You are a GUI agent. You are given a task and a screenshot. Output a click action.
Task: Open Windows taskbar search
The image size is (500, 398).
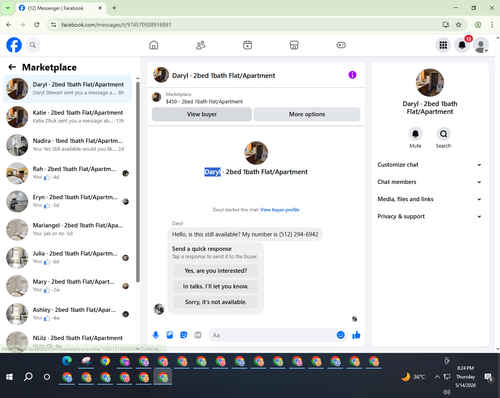28,377
